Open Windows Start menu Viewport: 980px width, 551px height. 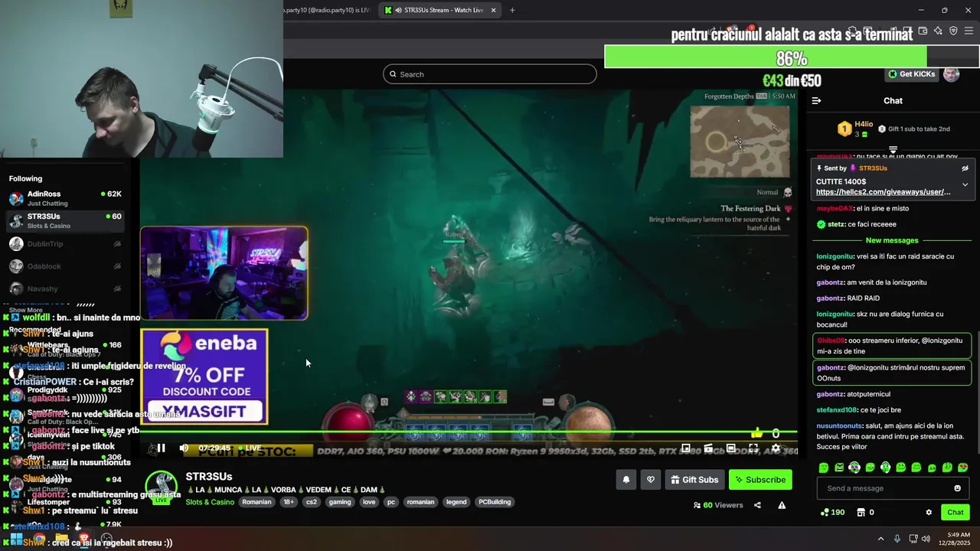click(x=16, y=539)
